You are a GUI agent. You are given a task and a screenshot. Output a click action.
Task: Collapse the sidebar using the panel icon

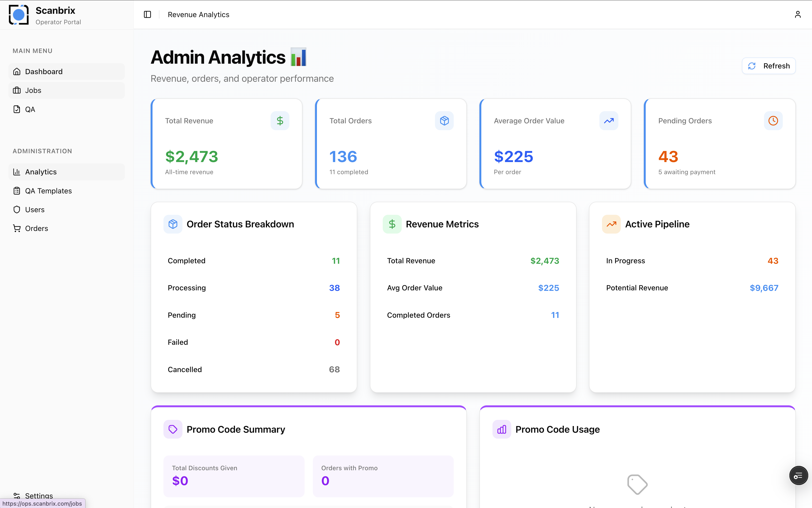148,14
